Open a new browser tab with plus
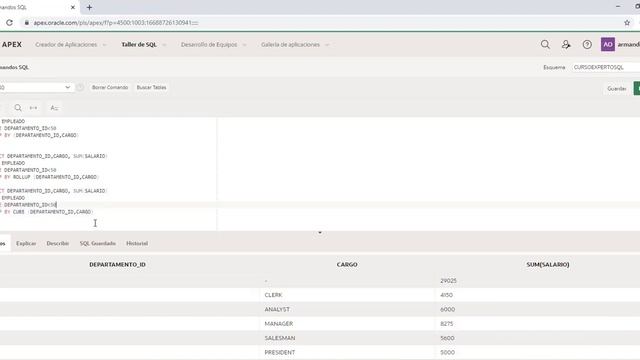This screenshot has height=360, width=640. [89, 7]
